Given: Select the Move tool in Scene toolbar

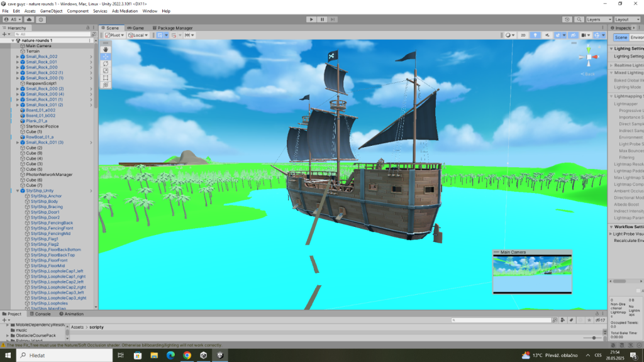Looking at the screenshot, I should pos(106,57).
